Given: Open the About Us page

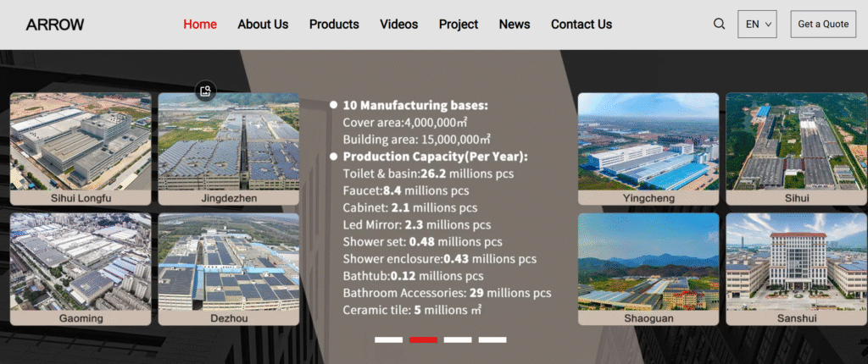Looking at the screenshot, I should click(x=263, y=24).
